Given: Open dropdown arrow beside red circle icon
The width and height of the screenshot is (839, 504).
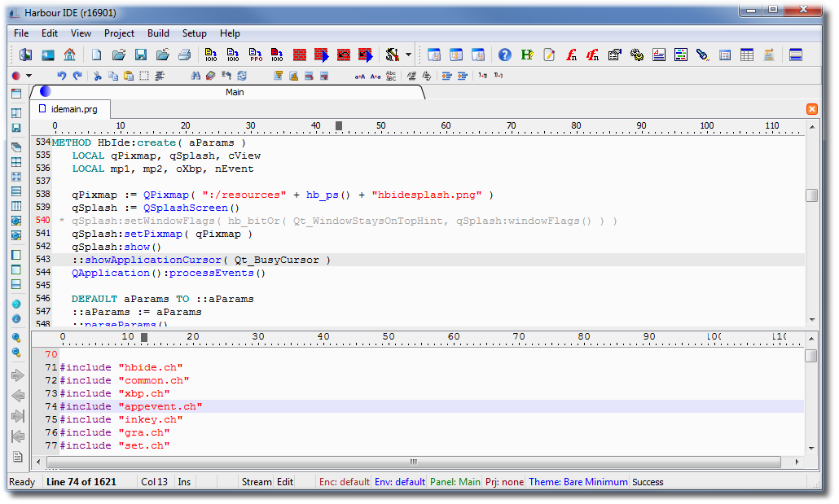Looking at the screenshot, I should pyautogui.click(x=29, y=76).
